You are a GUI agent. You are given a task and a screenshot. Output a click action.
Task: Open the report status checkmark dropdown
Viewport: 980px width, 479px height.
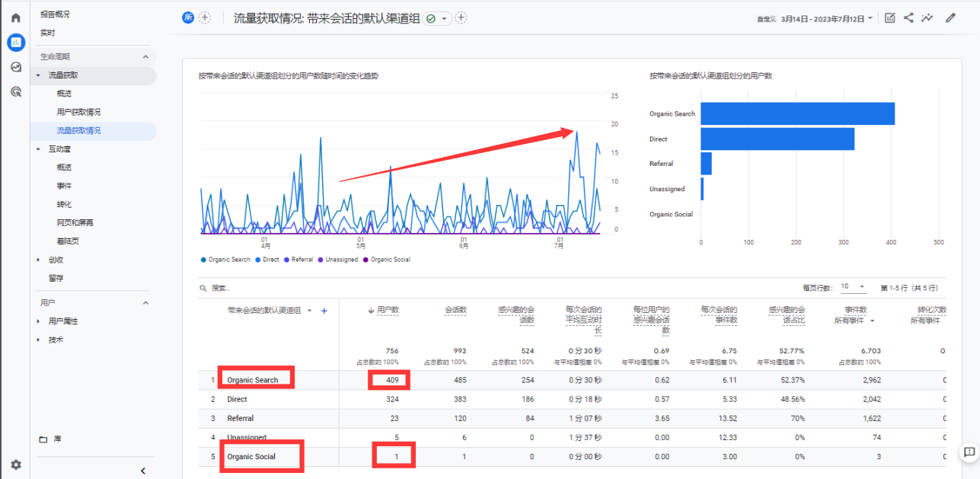[x=438, y=18]
